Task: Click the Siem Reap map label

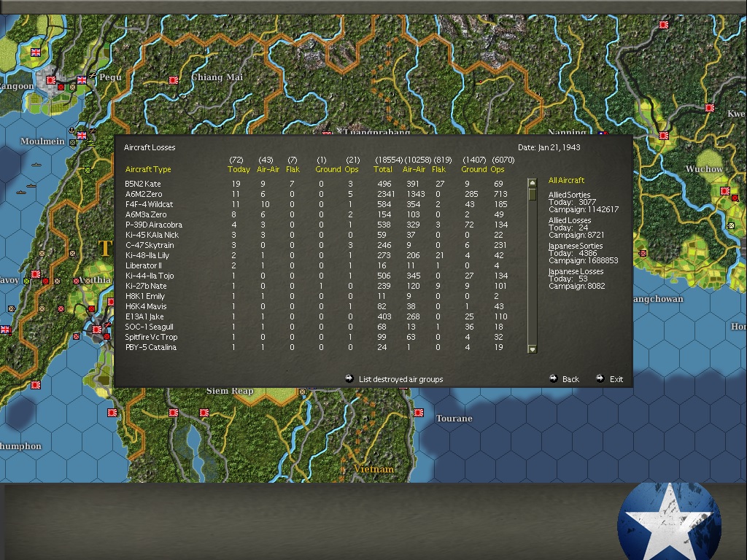Action: [x=230, y=391]
